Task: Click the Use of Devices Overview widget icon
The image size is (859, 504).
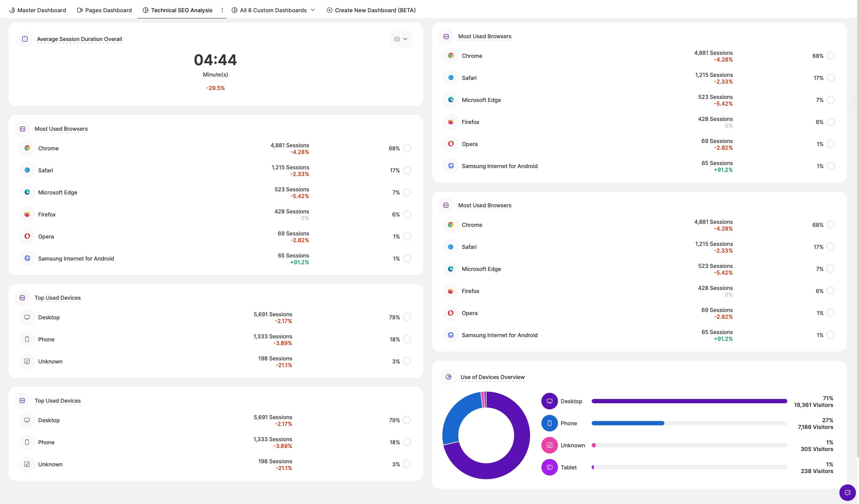Action: (x=448, y=377)
